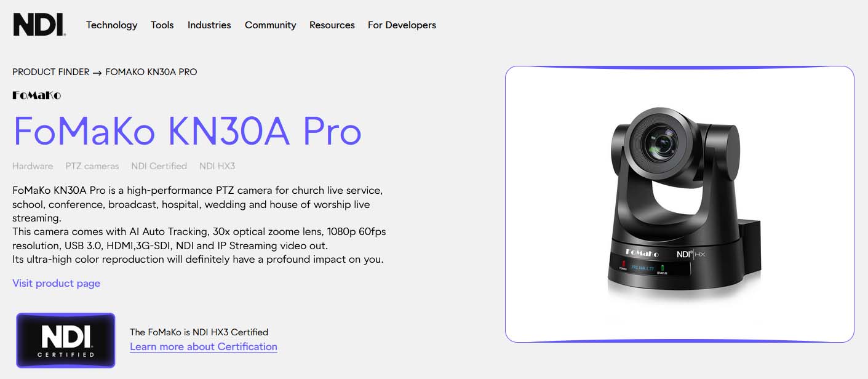Screen dimensions: 868x379
Task: Click the NDI logo in header
Action: click(39, 25)
